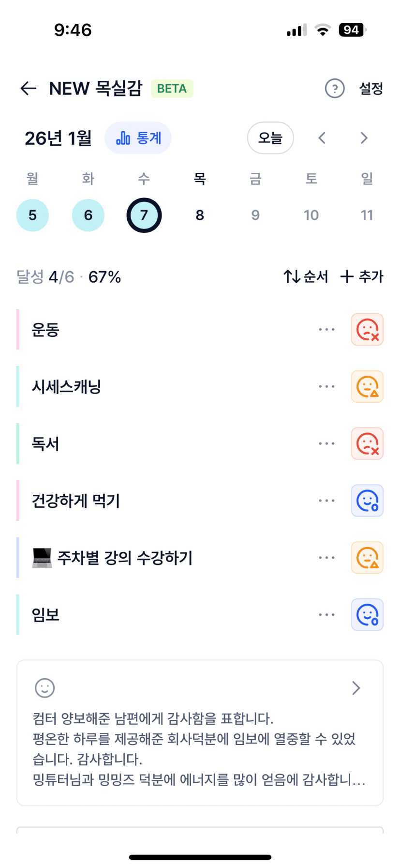
Task: Select Monday 5 in the week strip
Action: pyautogui.click(x=32, y=215)
